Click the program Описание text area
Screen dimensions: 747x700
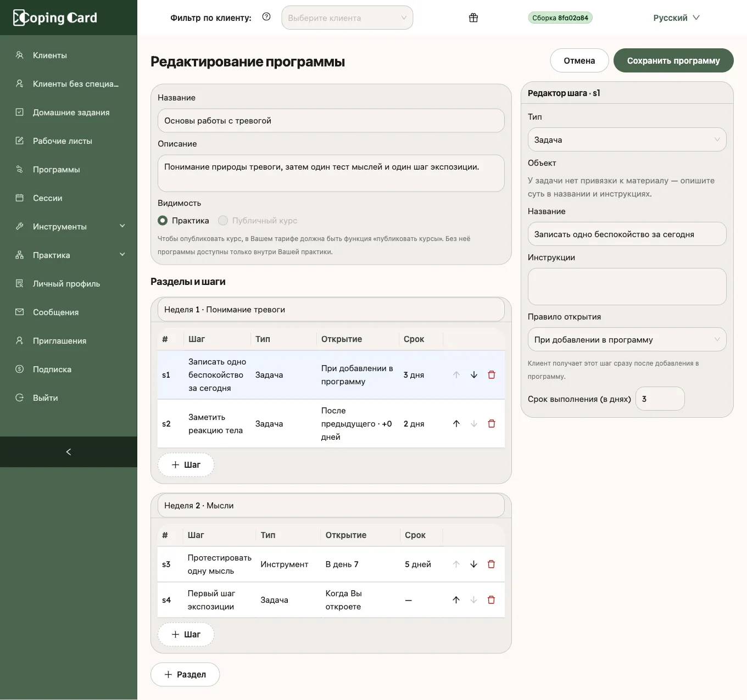331,173
